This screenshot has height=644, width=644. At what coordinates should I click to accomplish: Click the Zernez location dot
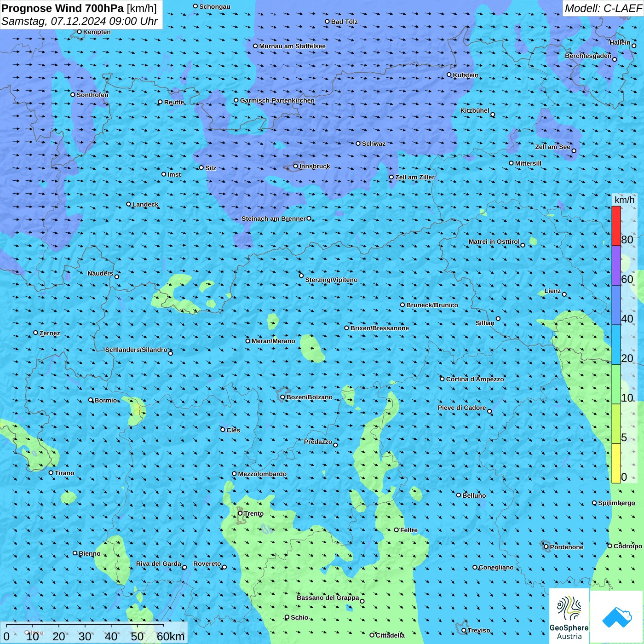[x=35, y=333]
